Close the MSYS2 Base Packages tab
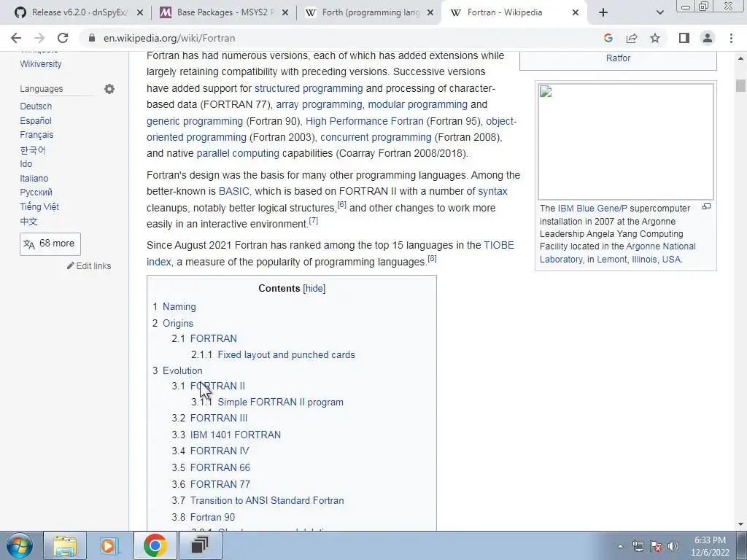 (x=285, y=13)
